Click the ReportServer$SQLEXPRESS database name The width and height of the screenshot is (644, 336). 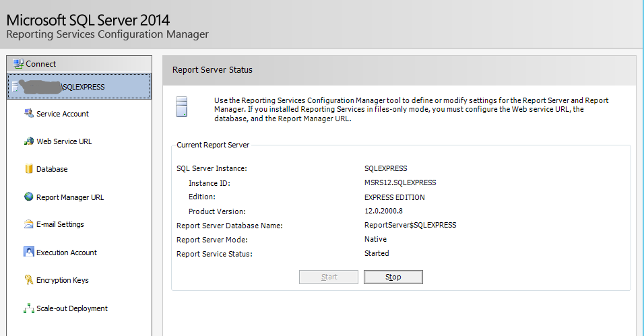click(x=410, y=225)
